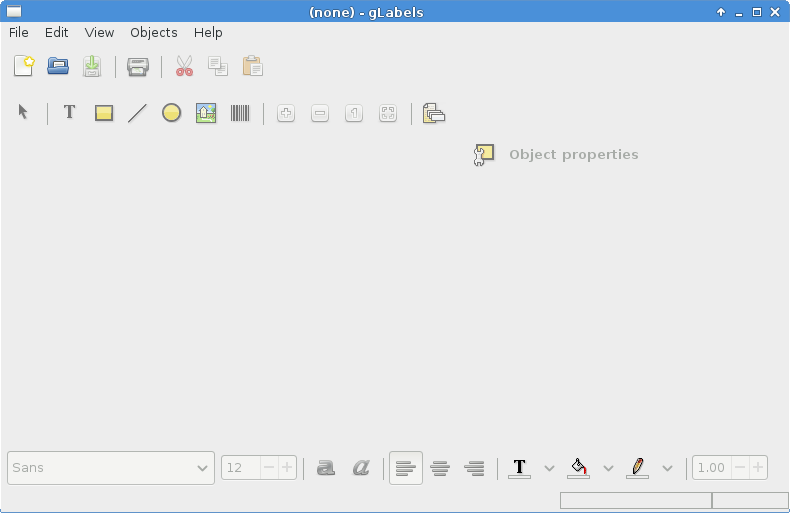The image size is (790, 513).
Task: Choose the rectangle box tool
Action: tap(104, 112)
